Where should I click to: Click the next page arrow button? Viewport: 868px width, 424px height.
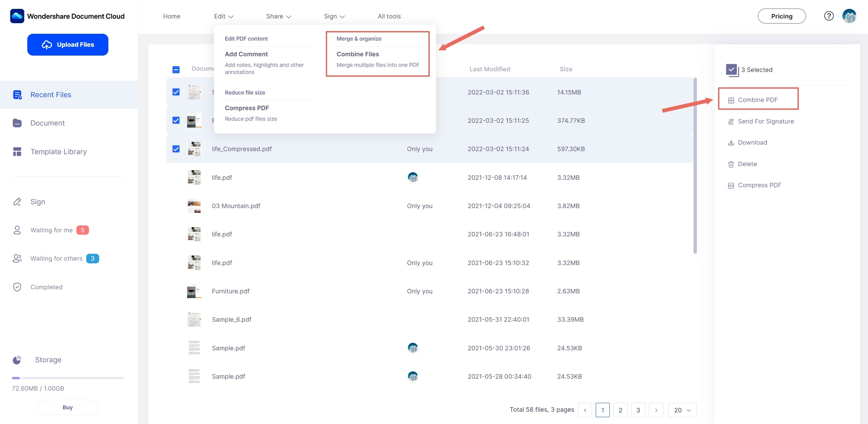[x=656, y=410]
